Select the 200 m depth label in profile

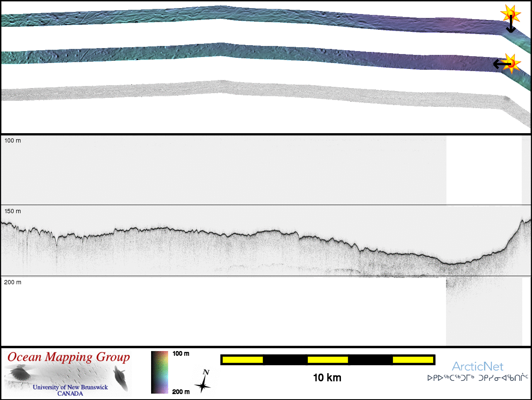click(12, 282)
